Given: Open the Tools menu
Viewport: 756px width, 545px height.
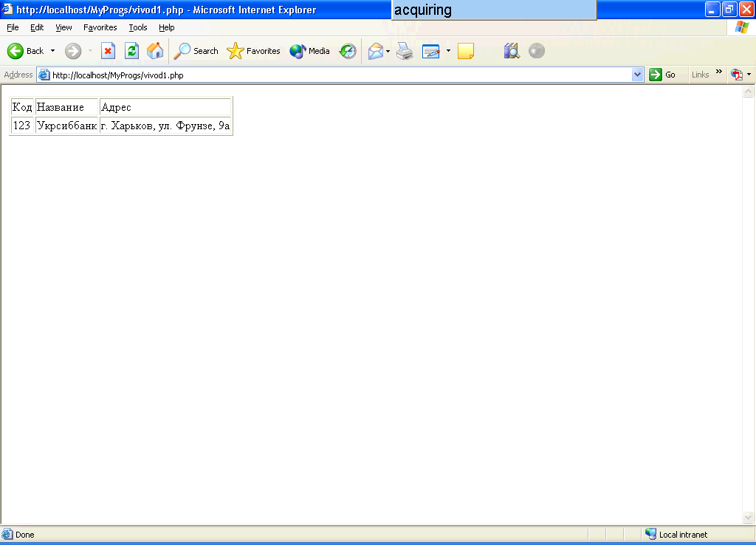Looking at the screenshot, I should pyautogui.click(x=138, y=27).
